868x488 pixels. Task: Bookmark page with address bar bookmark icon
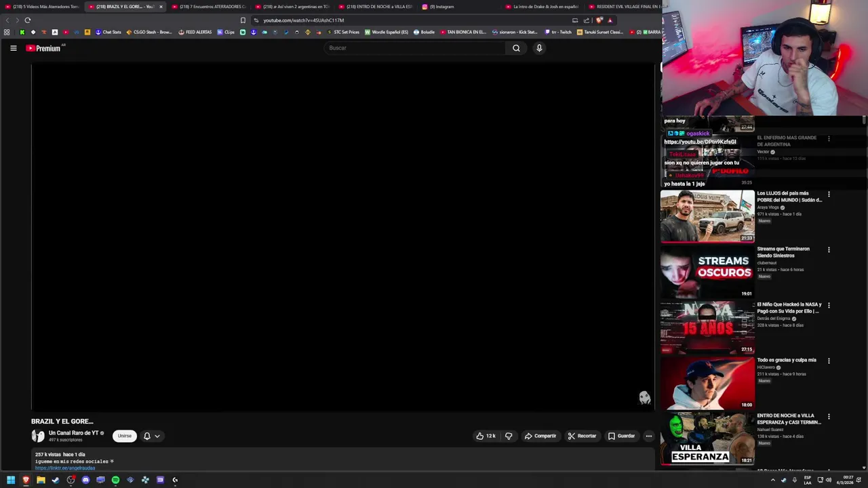click(243, 20)
